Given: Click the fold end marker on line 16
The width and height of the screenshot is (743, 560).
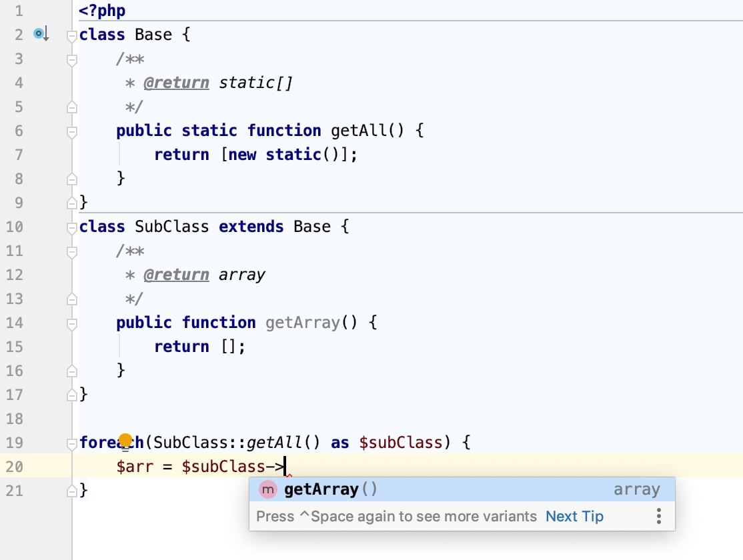Looking at the screenshot, I should pos(71,371).
